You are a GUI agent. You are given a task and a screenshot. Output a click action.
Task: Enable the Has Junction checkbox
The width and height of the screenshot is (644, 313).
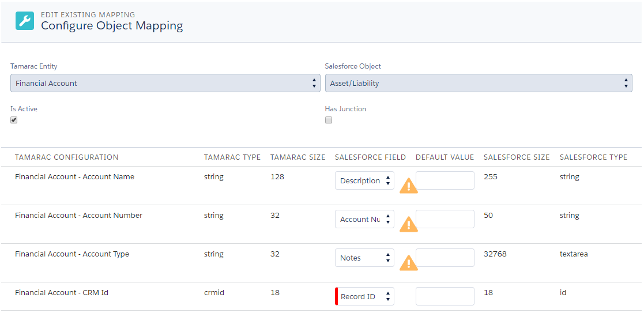pos(329,120)
